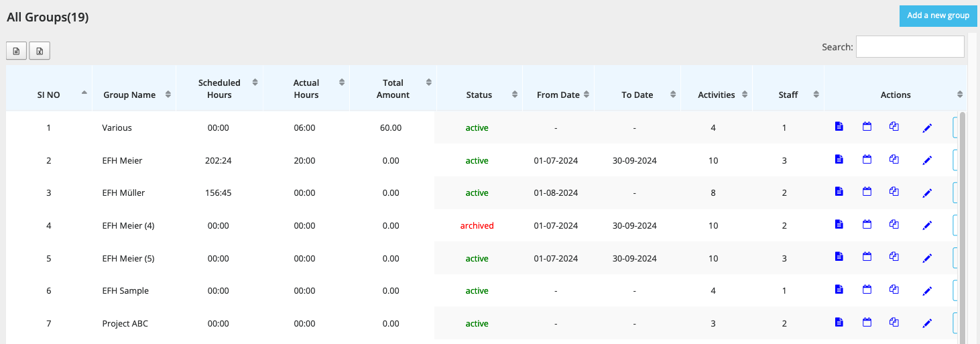The height and width of the screenshot is (344, 980).
Task: Export table with the Excel file icon button
Action: click(x=40, y=51)
